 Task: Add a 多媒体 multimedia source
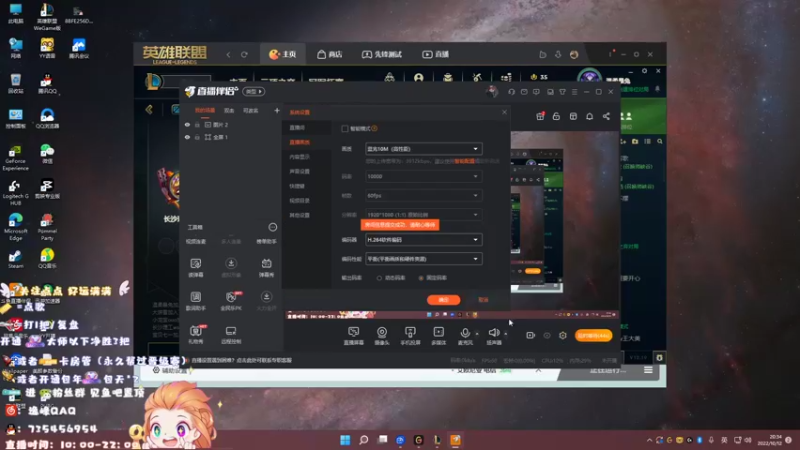(438, 336)
